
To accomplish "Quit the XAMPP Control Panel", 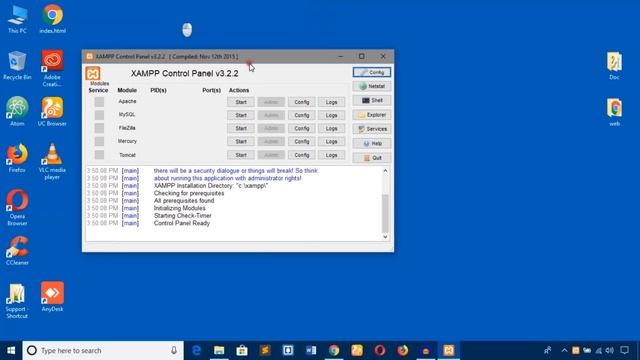I will pos(372,158).
